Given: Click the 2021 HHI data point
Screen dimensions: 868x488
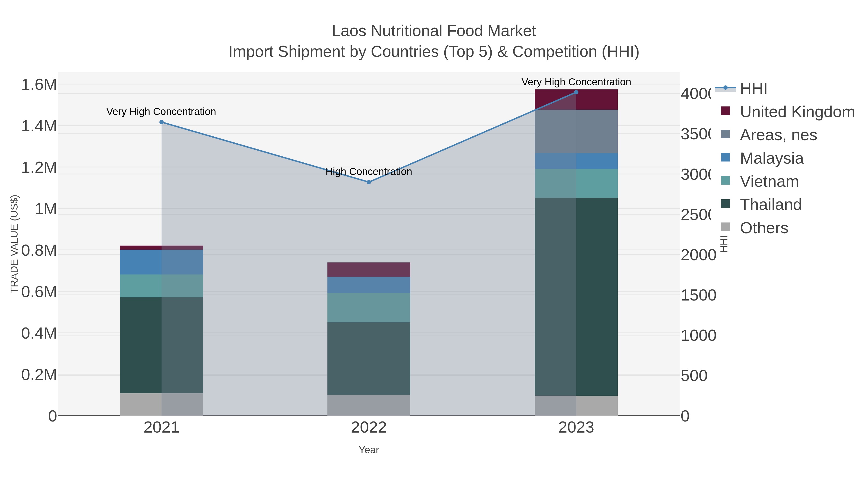Looking at the screenshot, I should 161,122.
